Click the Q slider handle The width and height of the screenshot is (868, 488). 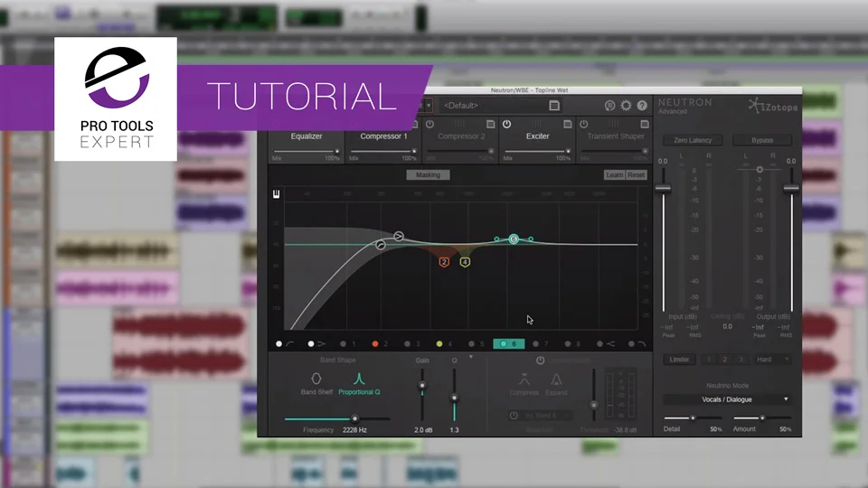pyautogui.click(x=455, y=398)
